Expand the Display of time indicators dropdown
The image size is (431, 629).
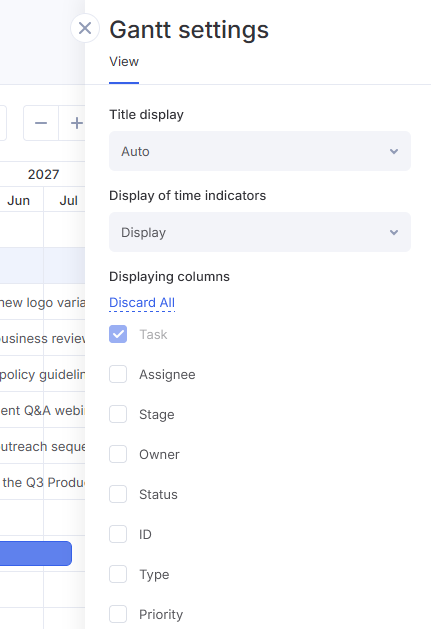pyautogui.click(x=260, y=232)
